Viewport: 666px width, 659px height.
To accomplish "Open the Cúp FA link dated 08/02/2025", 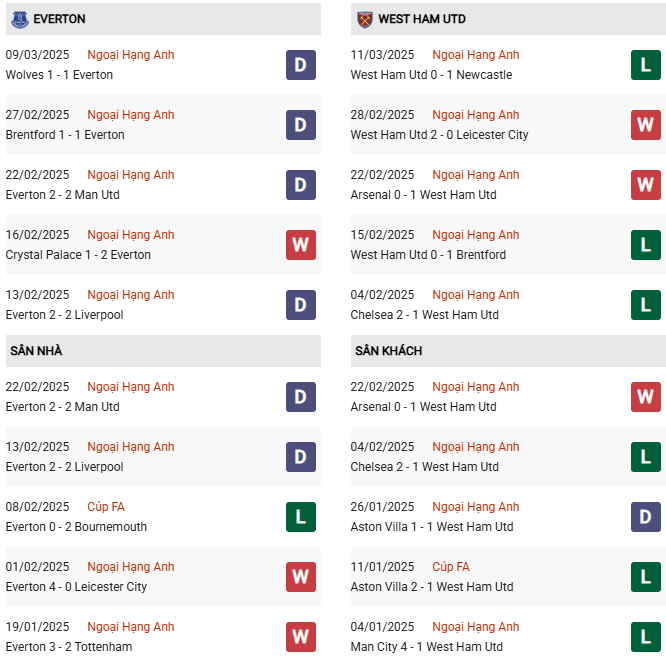I will click(x=106, y=507).
